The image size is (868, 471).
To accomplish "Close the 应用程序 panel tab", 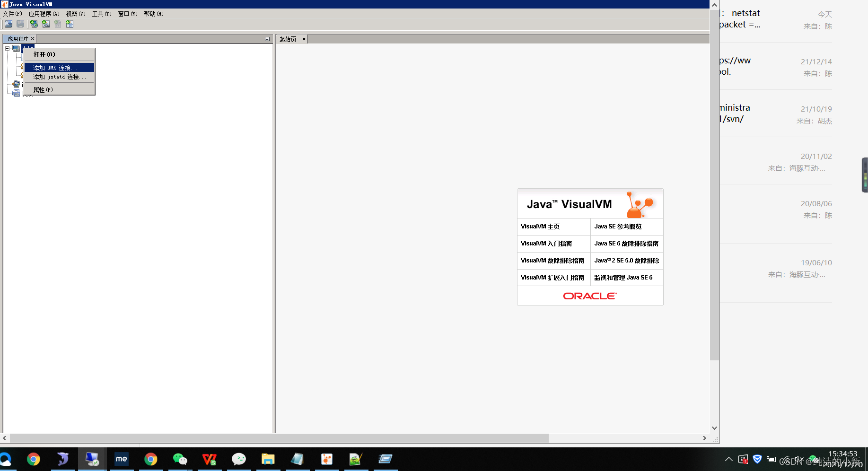I will [x=33, y=39].
